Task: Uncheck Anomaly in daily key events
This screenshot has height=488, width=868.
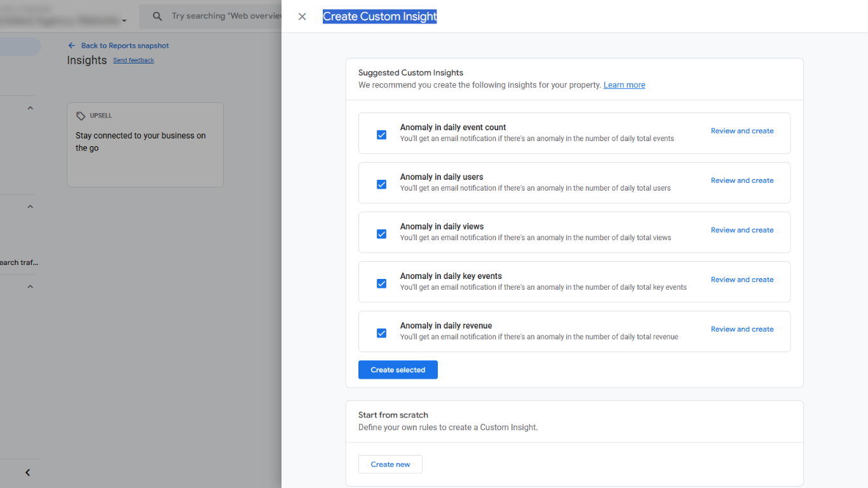Action: pyautogui.click(x=381, y=283)
